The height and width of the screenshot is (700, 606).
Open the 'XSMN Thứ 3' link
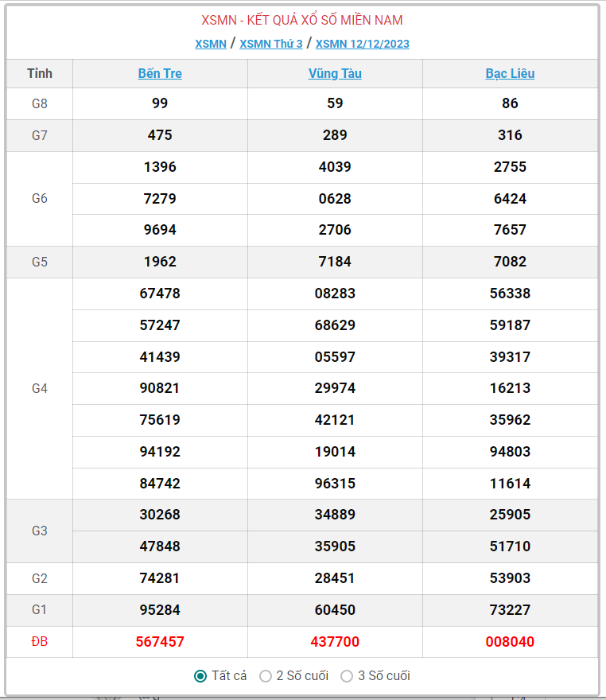pos(271,44)
